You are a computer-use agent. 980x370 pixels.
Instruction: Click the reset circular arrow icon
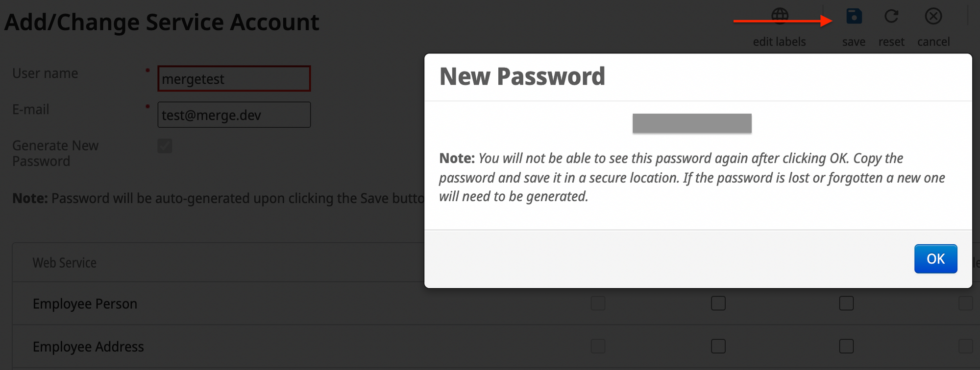click(891, 17)
